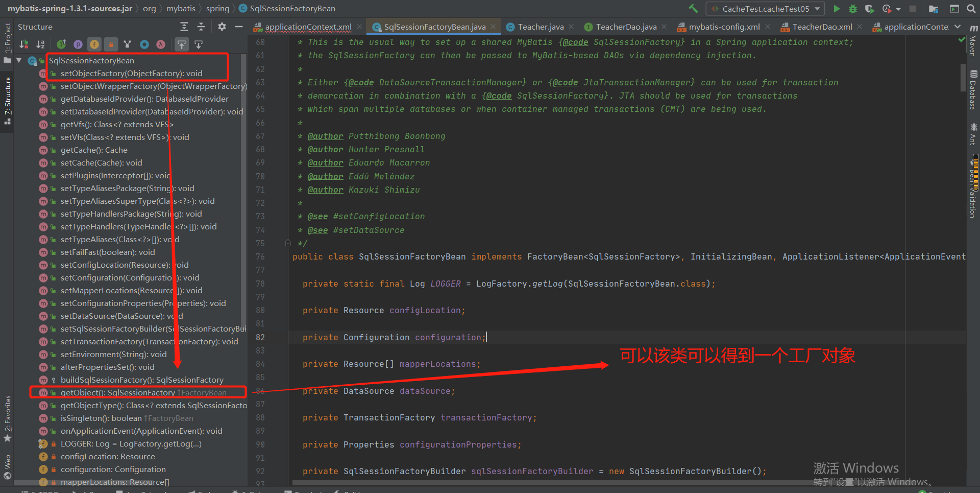The height and width of the screenshot is (493, 980).
Task: Click the mybatis-spring-1.3.1-sources.jar breadcrumb
Action: [x=70, y=8]
